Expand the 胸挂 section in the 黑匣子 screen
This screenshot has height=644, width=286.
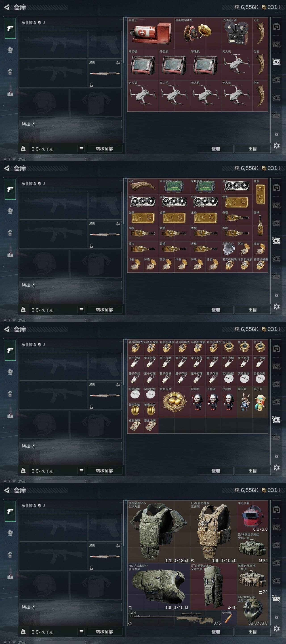[70, 124]
